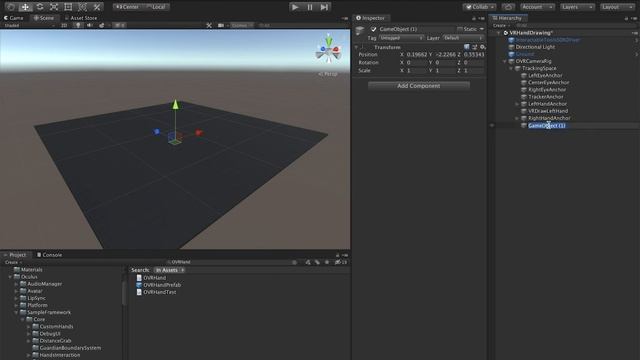This screenshot has width=640, height=360.
Task: Open the Layers dropdown
Action: (x=577, y=7)
